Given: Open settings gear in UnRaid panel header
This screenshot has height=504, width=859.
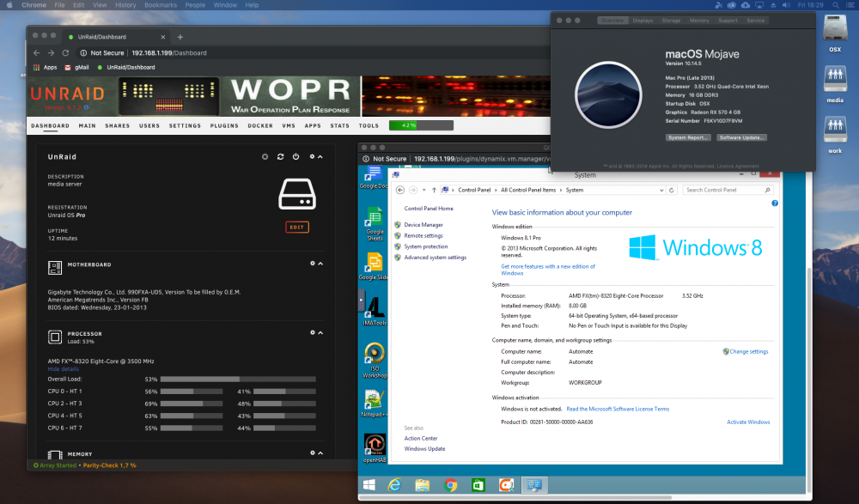Looking at the screenshot, I should click(313, 156).
